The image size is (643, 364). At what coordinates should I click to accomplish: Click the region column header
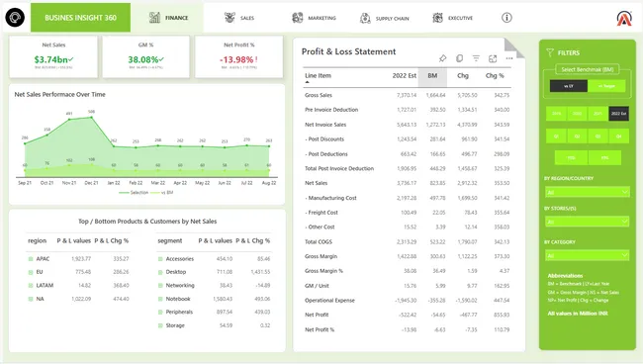[x=37, y=240]
